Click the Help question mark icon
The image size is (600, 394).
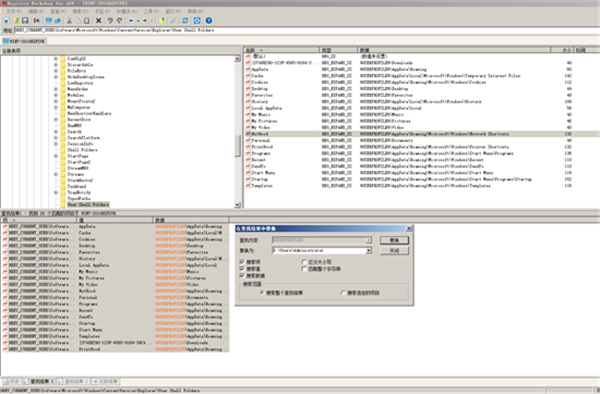pyautogui.click(x=209, y=21)
